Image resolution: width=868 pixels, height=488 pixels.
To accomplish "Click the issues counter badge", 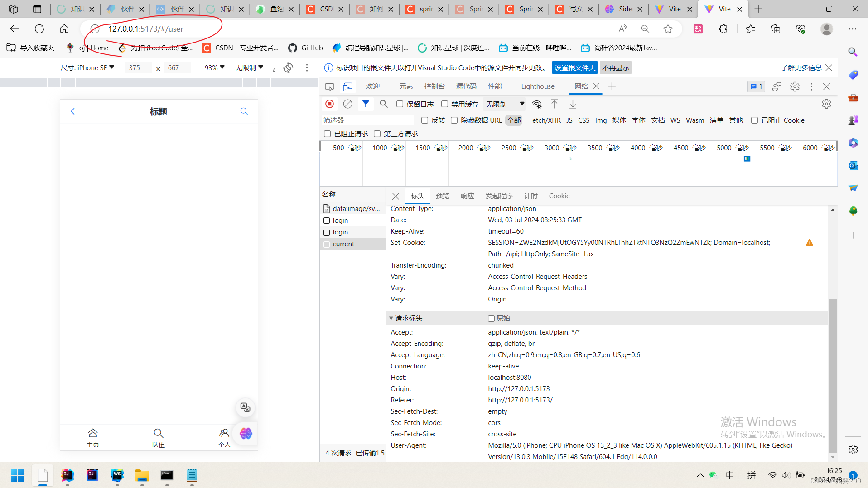I will pos(756,86).
